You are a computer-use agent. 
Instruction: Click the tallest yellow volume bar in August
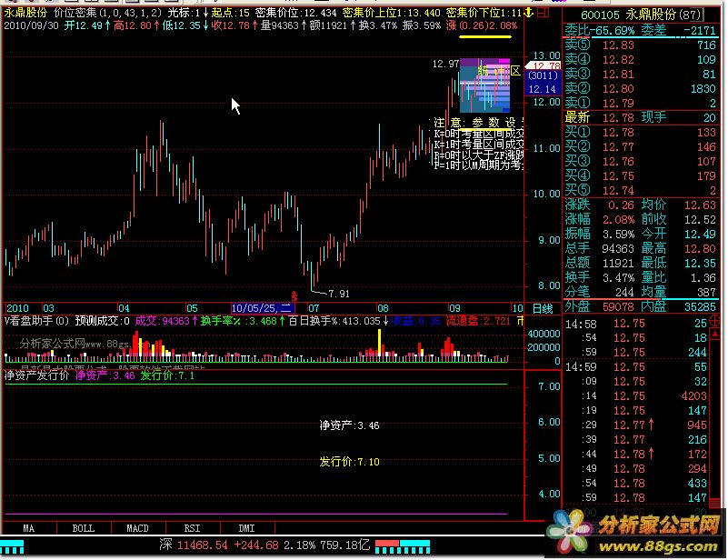click(x=379, y=343)
